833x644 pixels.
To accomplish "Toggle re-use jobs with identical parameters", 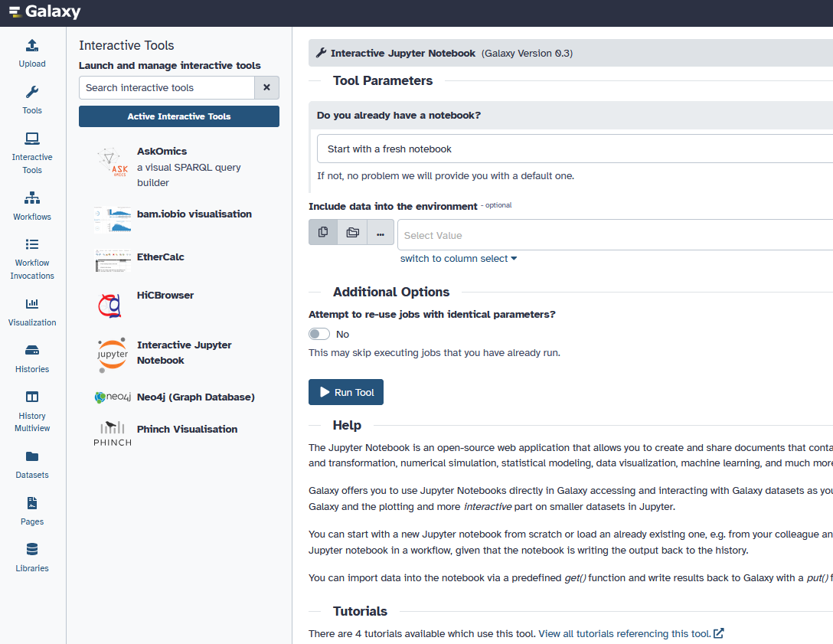I will [x=319, y=334].
